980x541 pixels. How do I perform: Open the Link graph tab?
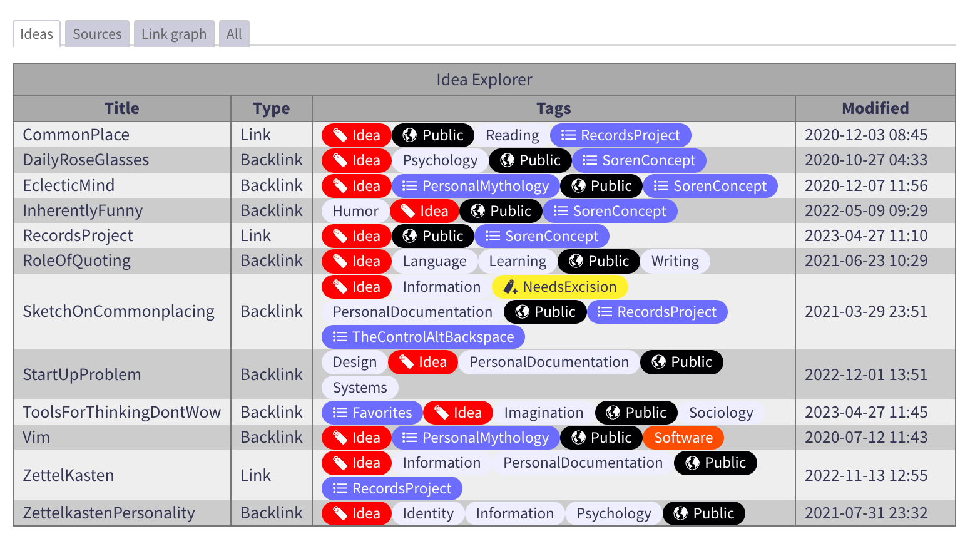(x=174, y=34)
